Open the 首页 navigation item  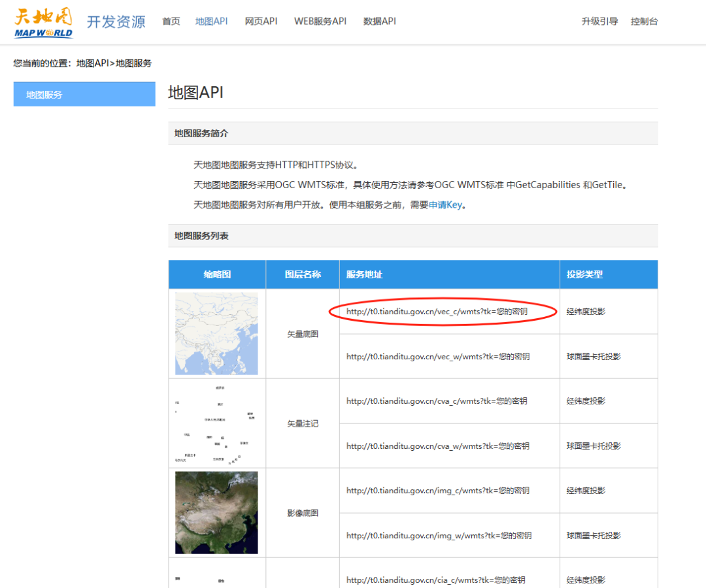[171, 21]
